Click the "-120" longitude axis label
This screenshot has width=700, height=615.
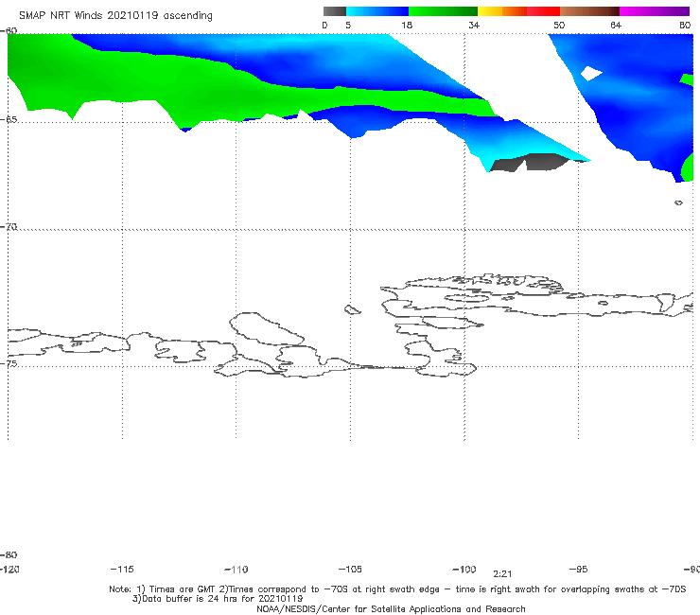click(9, 570)
